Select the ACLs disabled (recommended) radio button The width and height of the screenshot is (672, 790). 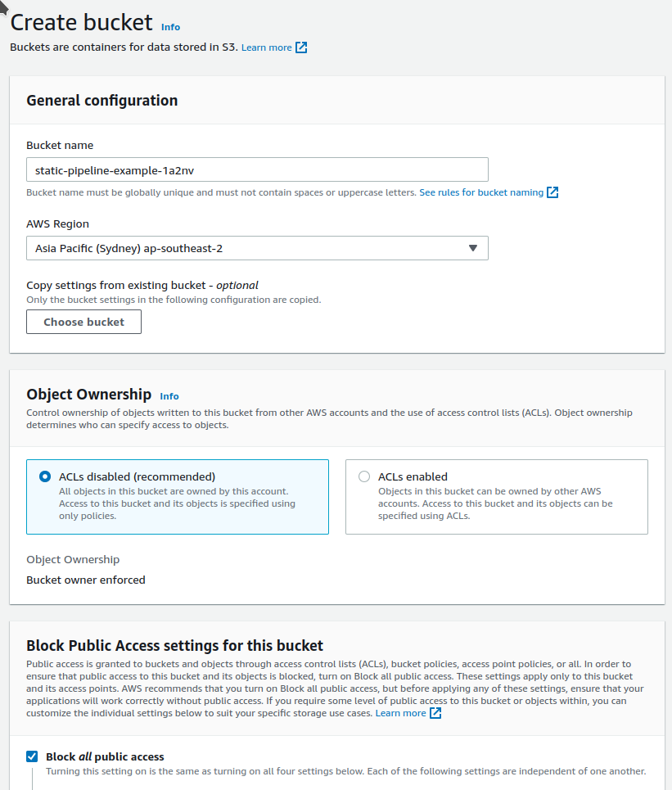(x=45, y=476)
